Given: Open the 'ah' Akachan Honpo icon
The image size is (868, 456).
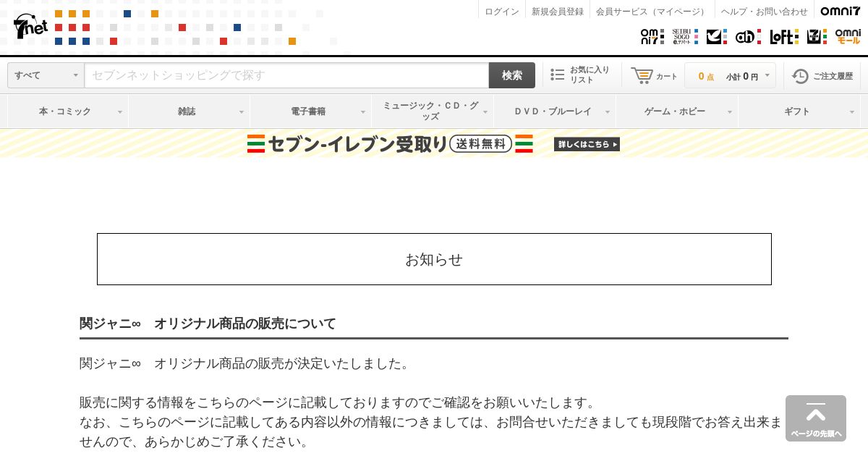Looking at the screenshot, I should (748, 36).
